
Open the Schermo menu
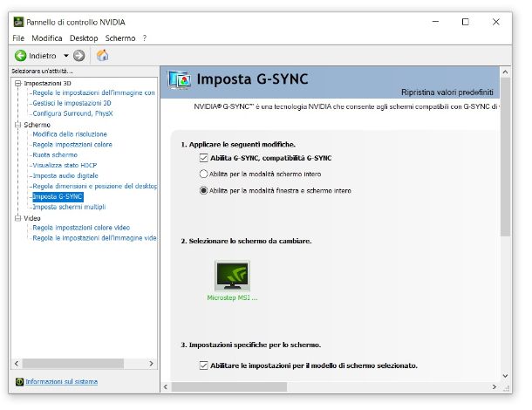pos(120,38)
